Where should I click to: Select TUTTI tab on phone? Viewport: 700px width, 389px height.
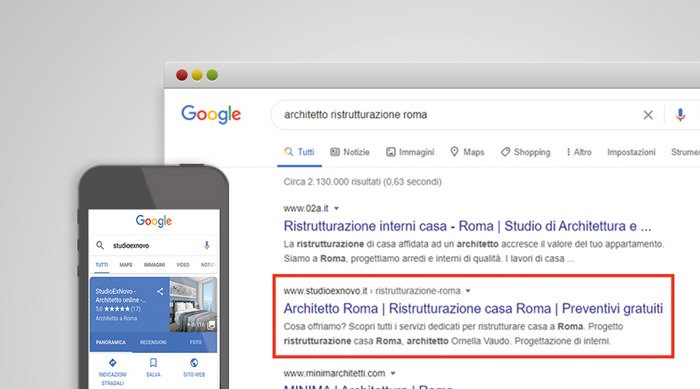click(x=102, y=265)
